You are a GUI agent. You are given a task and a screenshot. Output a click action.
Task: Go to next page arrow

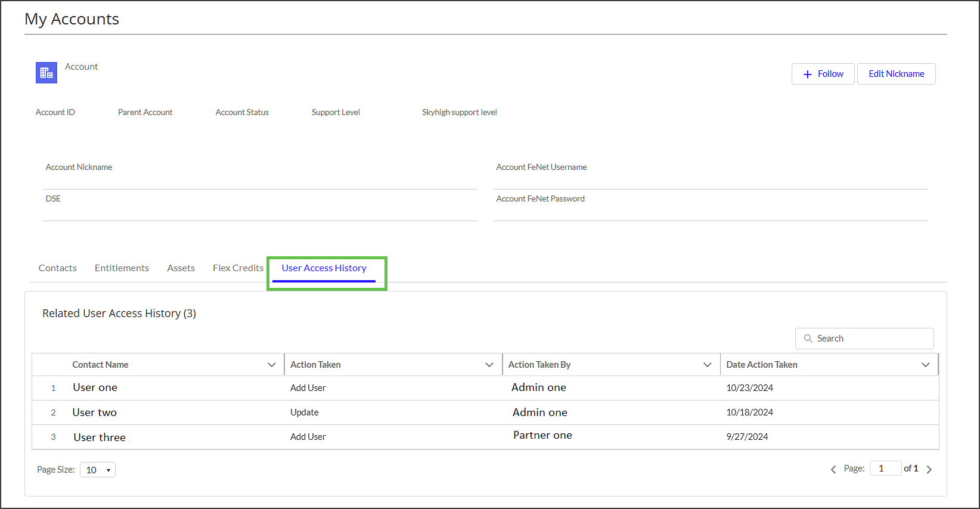tap(929, 470)
